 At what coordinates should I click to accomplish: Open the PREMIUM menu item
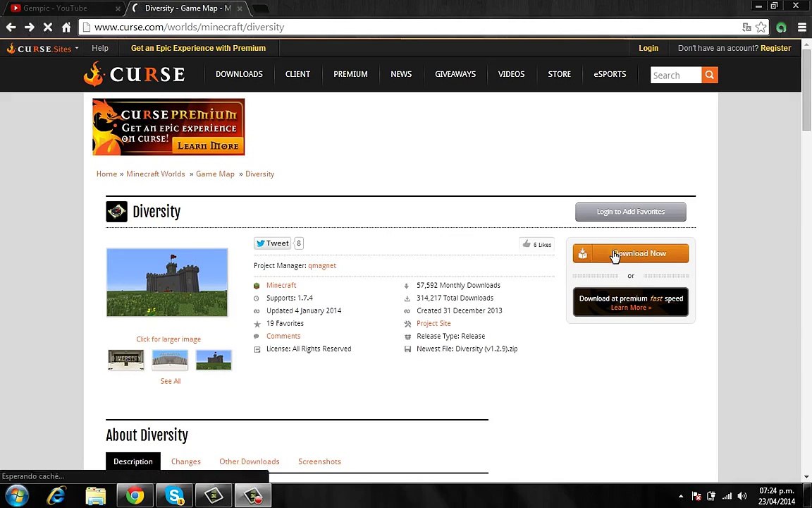pos(350,74)
